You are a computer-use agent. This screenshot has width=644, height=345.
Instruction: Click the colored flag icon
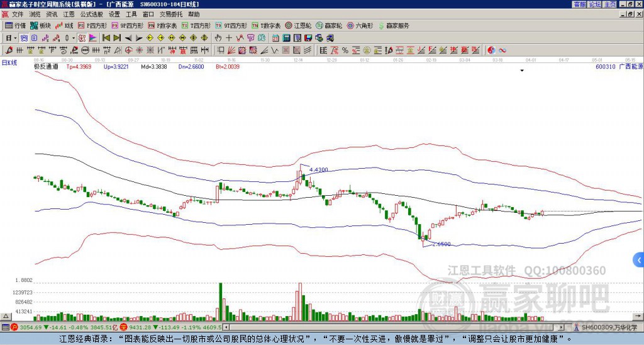click(93, 38)
